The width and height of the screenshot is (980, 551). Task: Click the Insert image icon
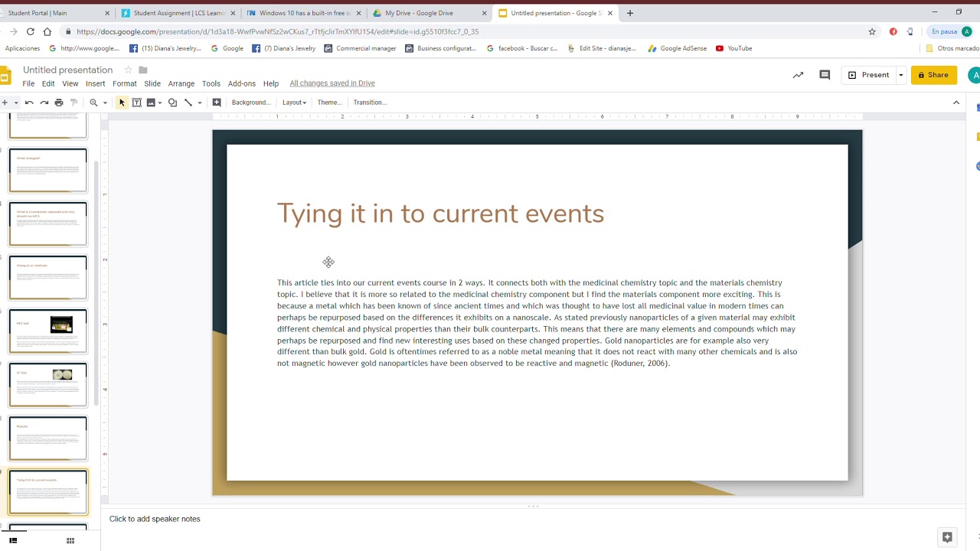[151, 103]
